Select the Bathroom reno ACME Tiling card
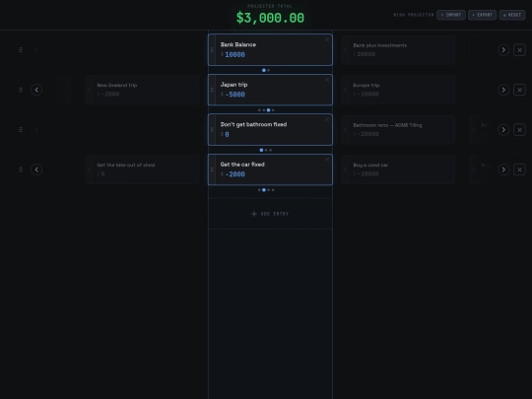Screen dimensions: 532x399 (398, 130)
